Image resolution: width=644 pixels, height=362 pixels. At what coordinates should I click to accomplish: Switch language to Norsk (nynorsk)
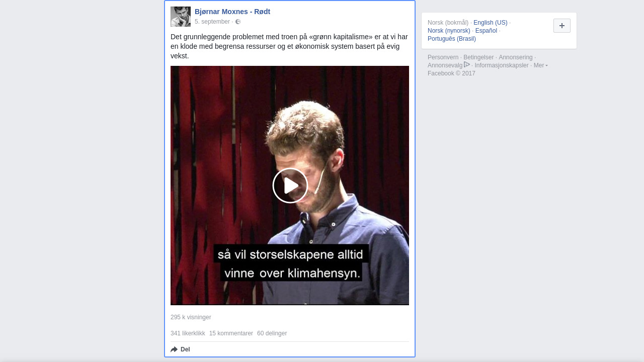(449, 31)
